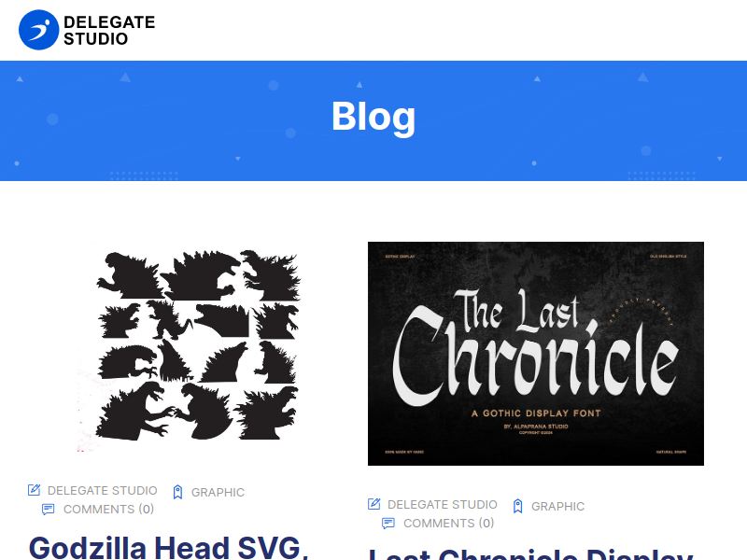Open the Last Chronicle Display post title
This screenshot has width=747, height=560.
530,554
